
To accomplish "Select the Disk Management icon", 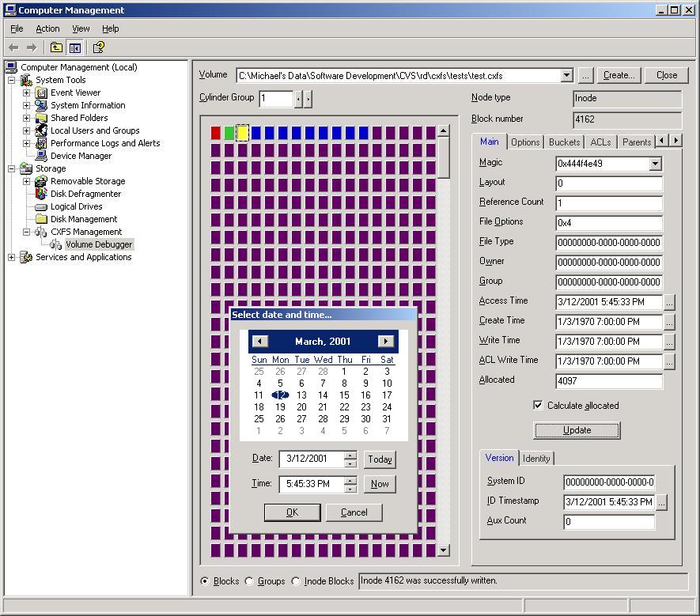I will click(x=41, y=219).
